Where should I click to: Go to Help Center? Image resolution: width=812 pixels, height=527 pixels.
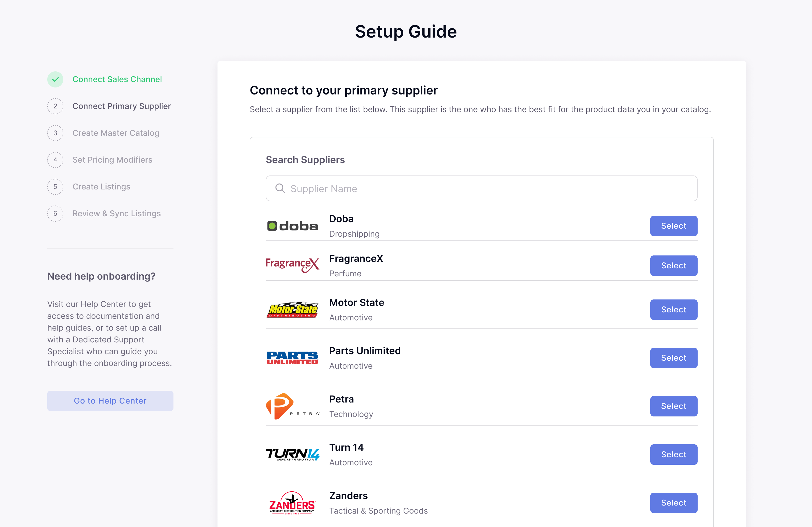tap(110, 401)
